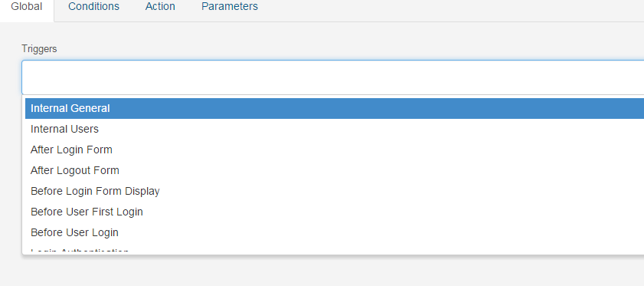
Task: Pick Before User Login from the dropdown
Action: point(335,232)
